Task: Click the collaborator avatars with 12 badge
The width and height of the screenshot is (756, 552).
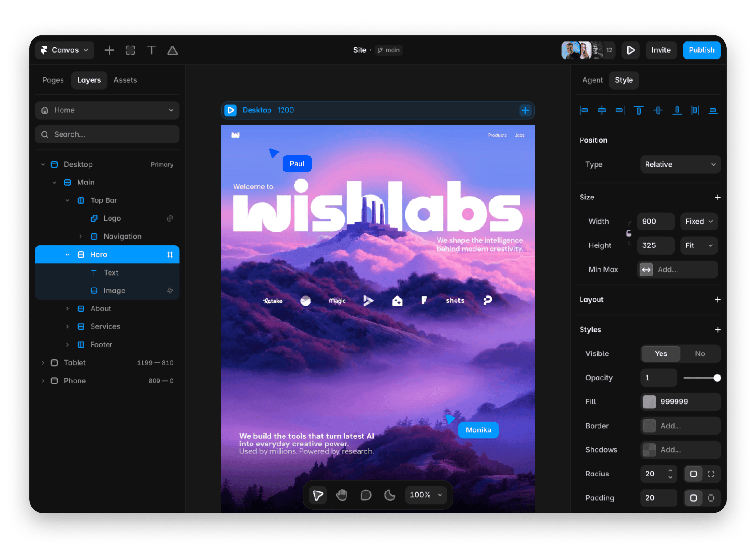Action: tap(588, 50)
